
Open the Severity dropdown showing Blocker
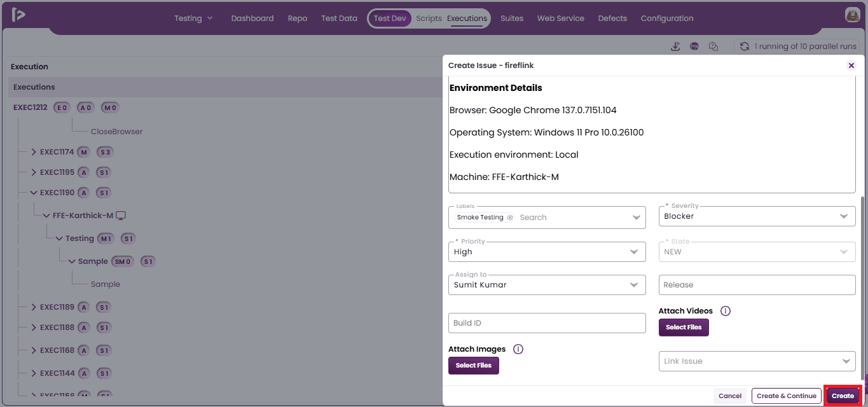pos(757,216)
